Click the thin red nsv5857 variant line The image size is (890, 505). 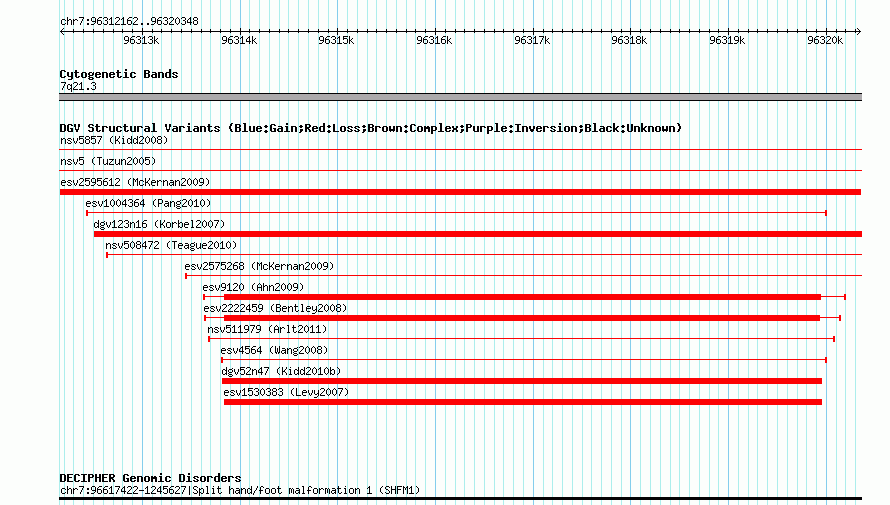(x=460, y=150)
